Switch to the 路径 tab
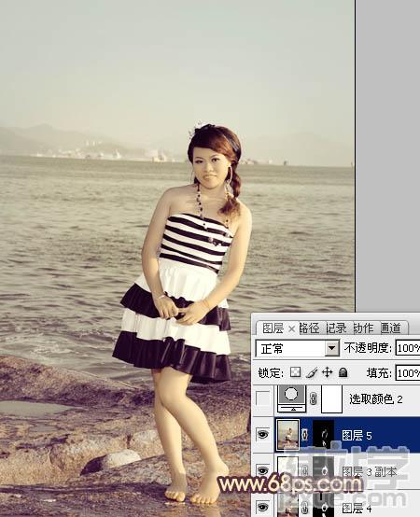This screenshot has height=517, width=420. point(309,328)
